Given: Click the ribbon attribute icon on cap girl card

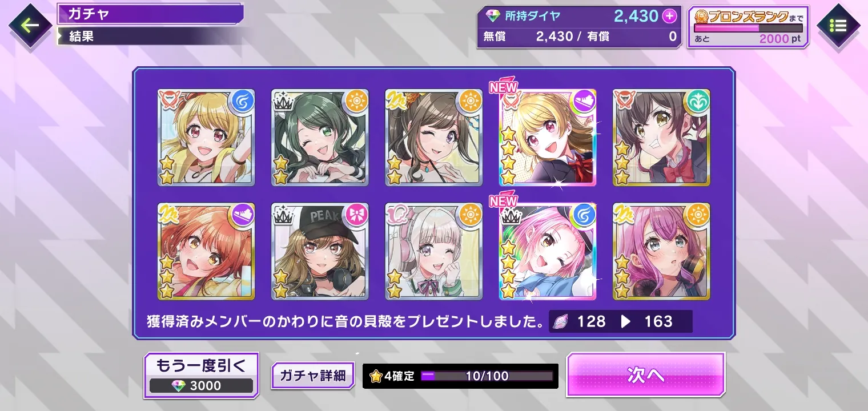Looking at the screenshot, I should [x=356, y=215].
